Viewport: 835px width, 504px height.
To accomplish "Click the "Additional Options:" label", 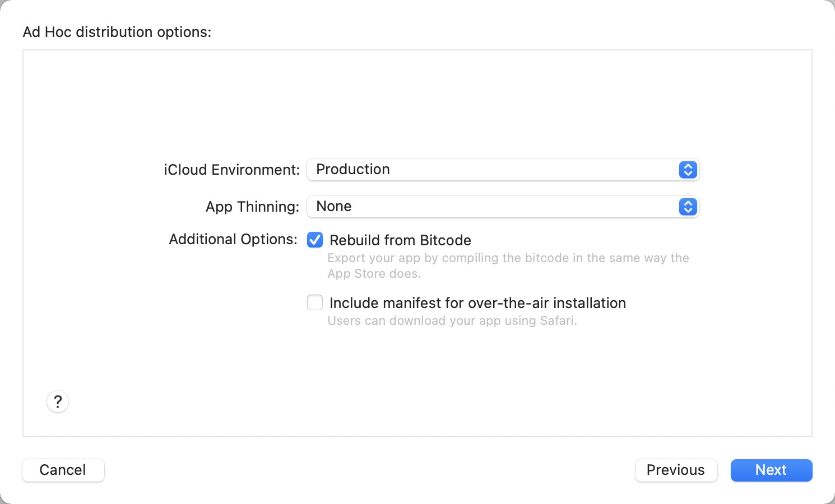I will click(x=233, y=240).
